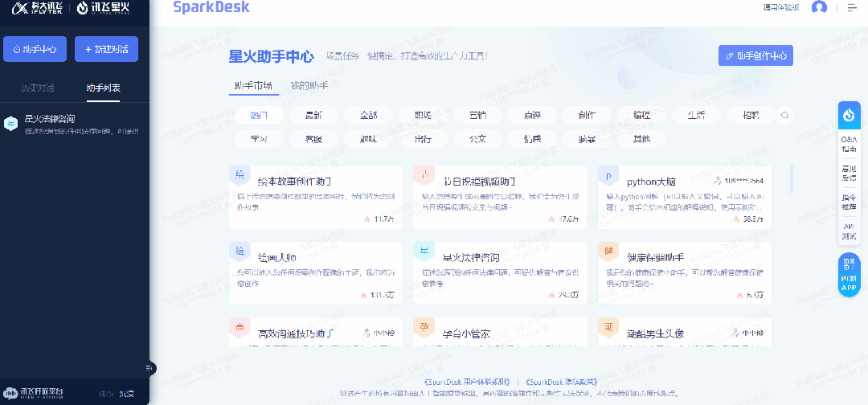Open the hamburger menu at top right
This screenshot has height=405, width=868.
pyautogui.click(x=851, y=8)
